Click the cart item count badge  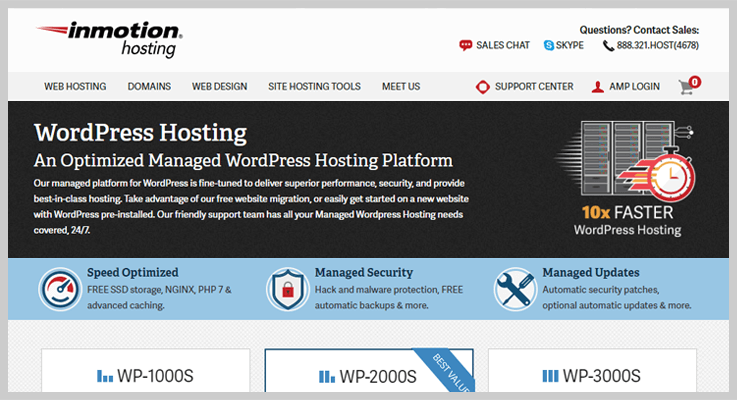point(695,82)
